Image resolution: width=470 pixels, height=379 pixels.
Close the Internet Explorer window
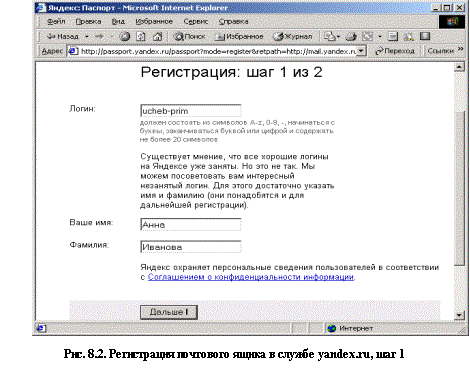click(x=459, y=7)
